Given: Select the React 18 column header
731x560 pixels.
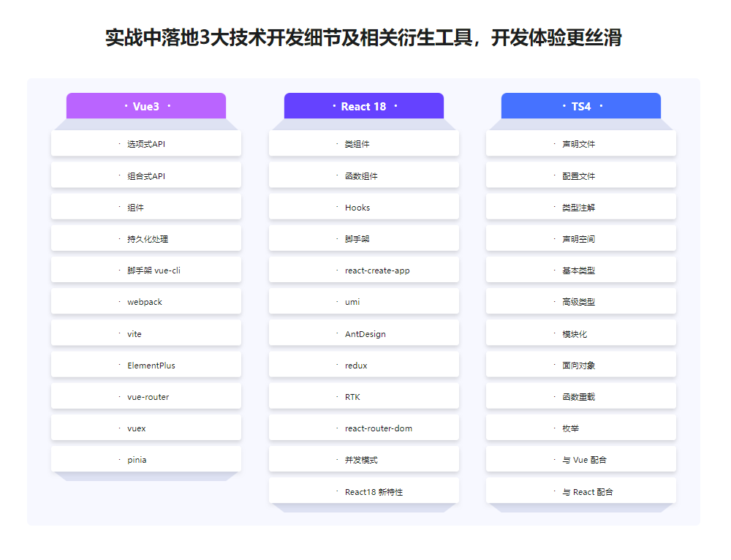Looking at the screenshot, I should (x=363, y=106).
